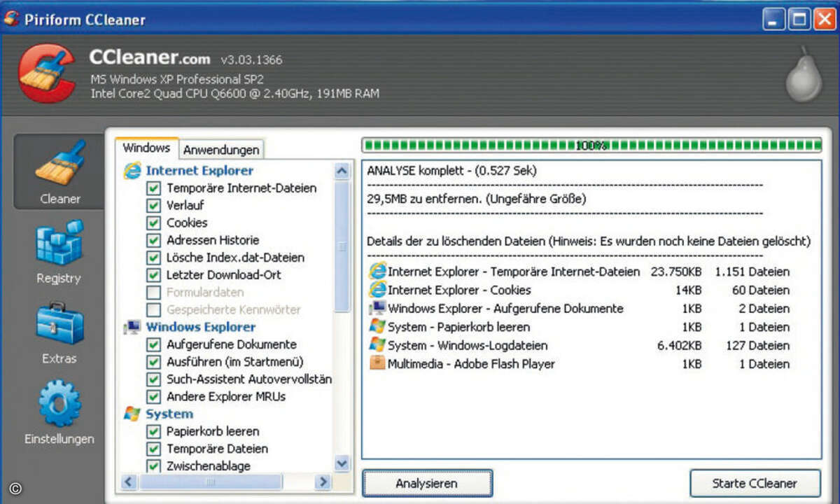Click the horizontal scrollbar thumb in list

pos(210,482)
